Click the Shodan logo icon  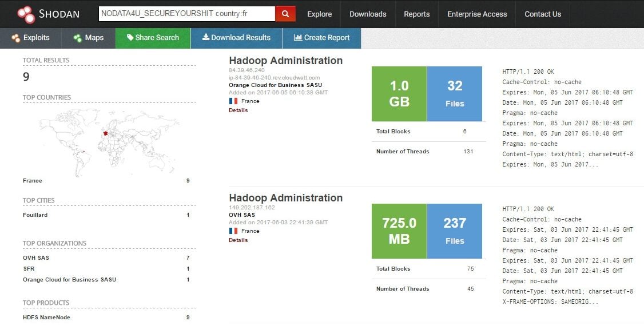tap(26, 14)
